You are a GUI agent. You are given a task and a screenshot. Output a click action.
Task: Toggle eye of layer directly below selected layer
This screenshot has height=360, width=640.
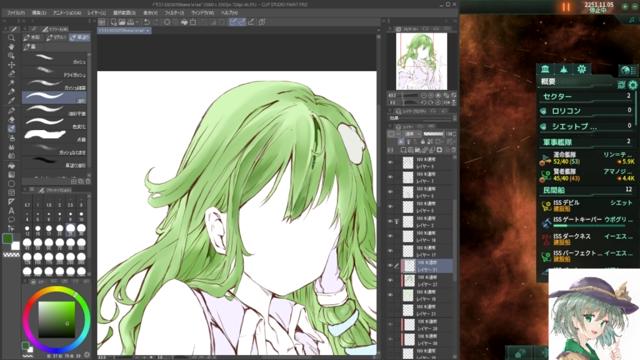(x=391, y=280)
